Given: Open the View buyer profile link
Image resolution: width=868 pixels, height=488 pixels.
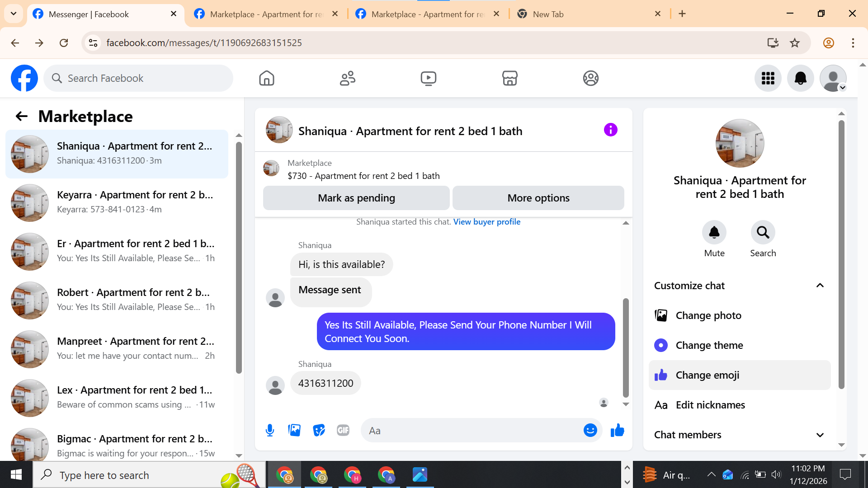Looking at the screenshot, I should (x=486, y=222).
